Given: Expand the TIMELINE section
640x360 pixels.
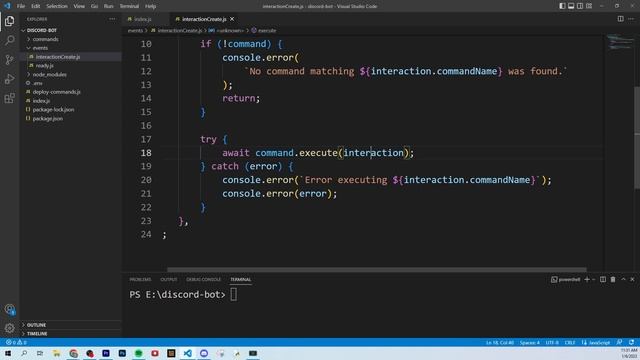Looking at the screenshot, I should coord(37,333).
